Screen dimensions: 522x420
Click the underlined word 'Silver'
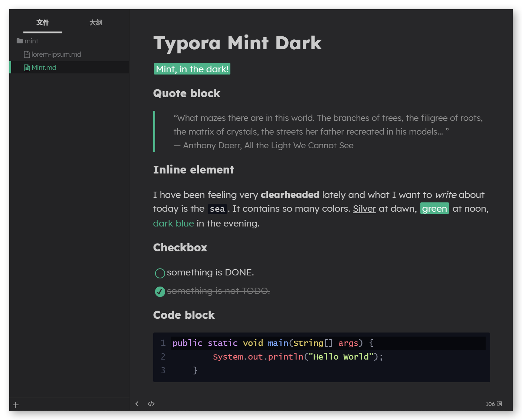(364, 209)
